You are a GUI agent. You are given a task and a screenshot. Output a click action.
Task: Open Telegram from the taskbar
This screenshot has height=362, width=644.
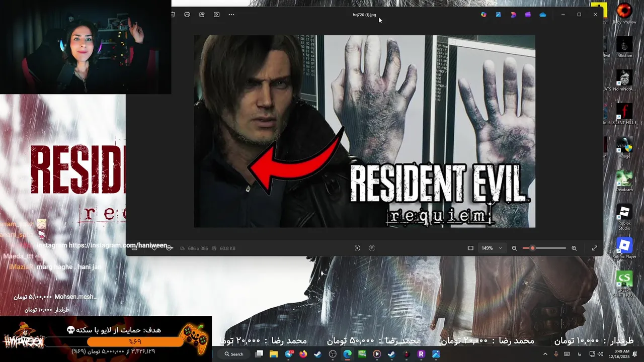coord(289,354)
